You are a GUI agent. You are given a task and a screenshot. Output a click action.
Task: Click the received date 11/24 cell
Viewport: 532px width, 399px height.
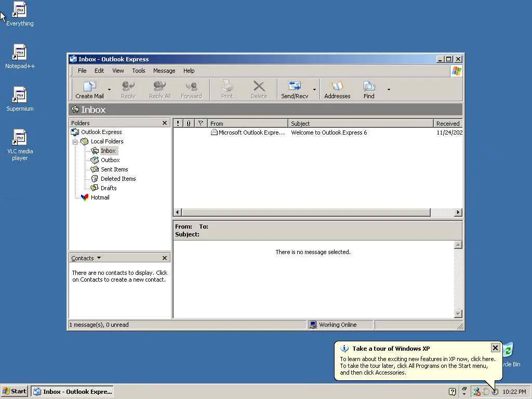[x=449, y=132]
